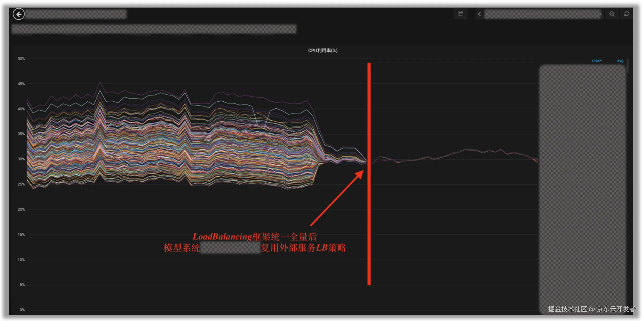Click the 50% y-axis label

click(21, 59)
